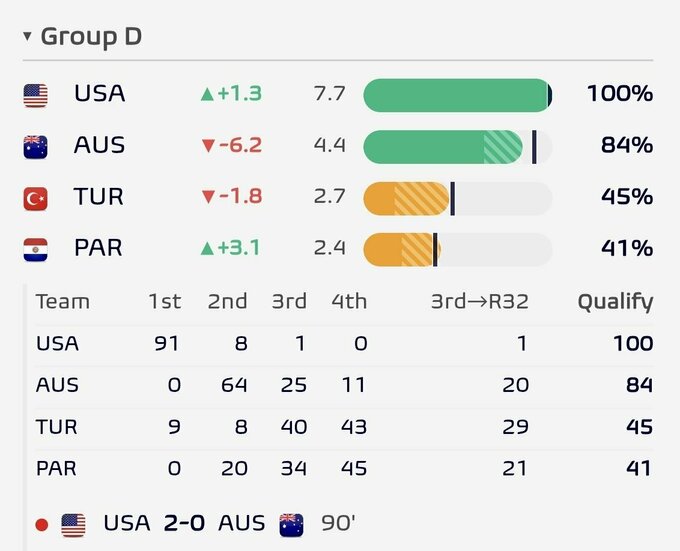Viewport: 680px width, 551px height.
Task: Select the PAR row in table
Action: (344, 468)
